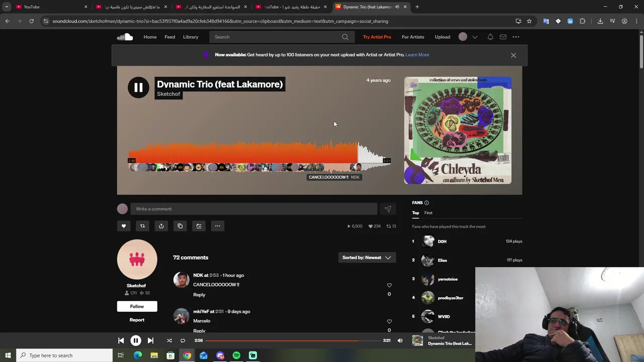The height and width of the screenshot is (362, 644).
Task: Open the tab search dropdown arrow
Action: [x=7, y=7]
